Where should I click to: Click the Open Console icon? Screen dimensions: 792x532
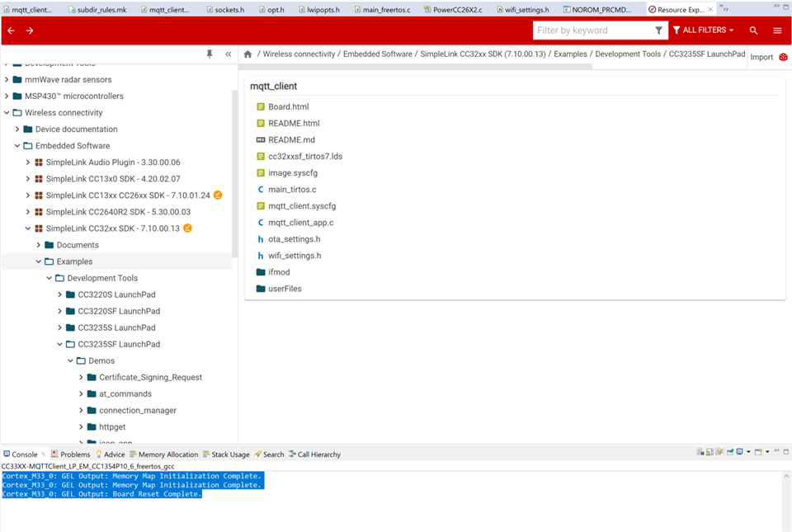click(x=758, y=451)
